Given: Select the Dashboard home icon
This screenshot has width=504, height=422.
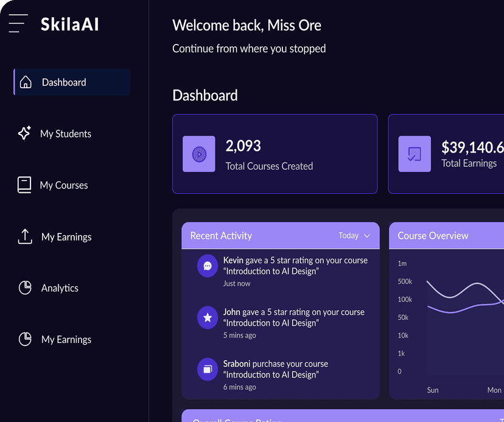Looking at the screenshot, I should click(x=26, y=81).
